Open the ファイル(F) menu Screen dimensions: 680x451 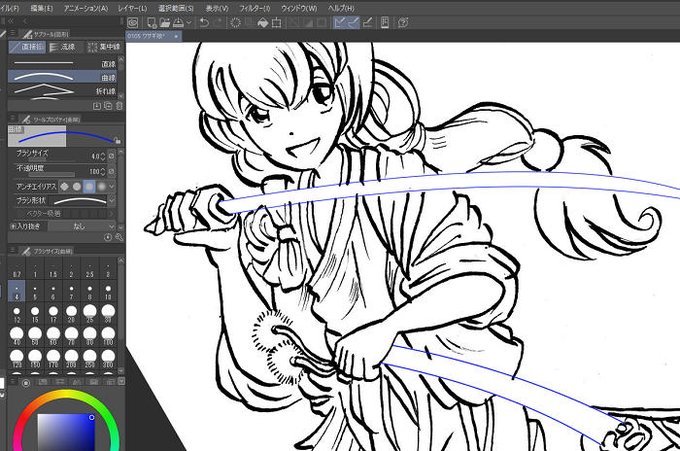pyautogui.click(x=9, y=8)
